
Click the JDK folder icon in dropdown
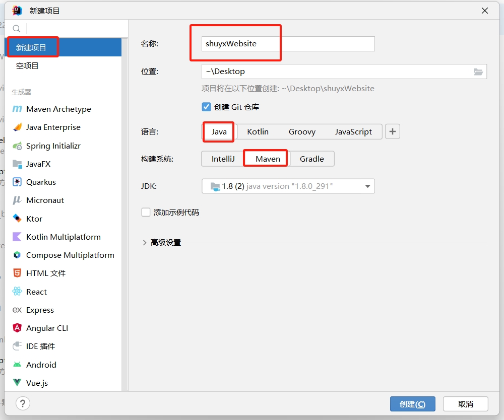click(215, 186)
